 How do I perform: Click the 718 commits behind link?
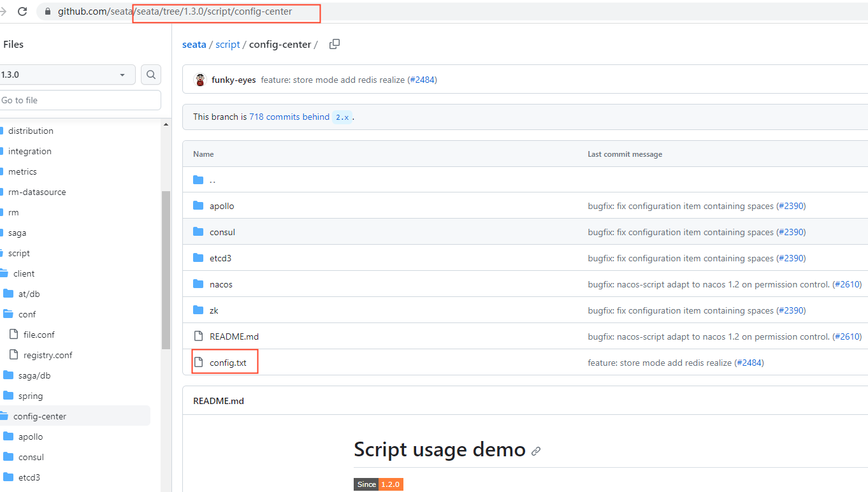click(289, 117)
